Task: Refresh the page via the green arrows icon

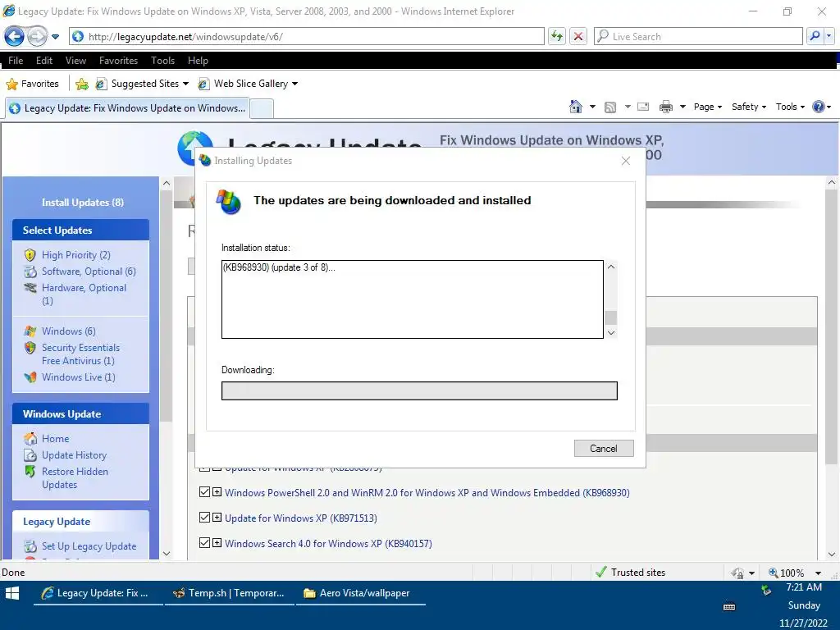Action: coord(557,36)
